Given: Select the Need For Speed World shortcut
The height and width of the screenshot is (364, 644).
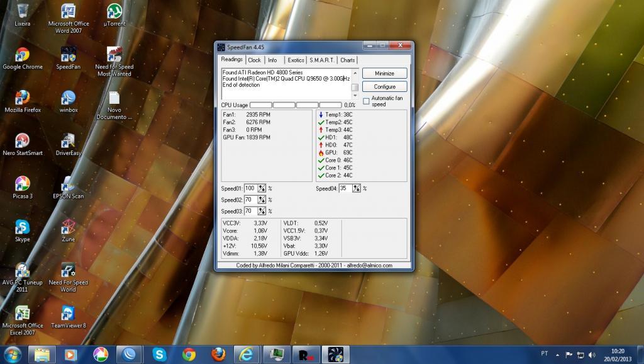Looking at the screenshot, I should tap(68, 277).
